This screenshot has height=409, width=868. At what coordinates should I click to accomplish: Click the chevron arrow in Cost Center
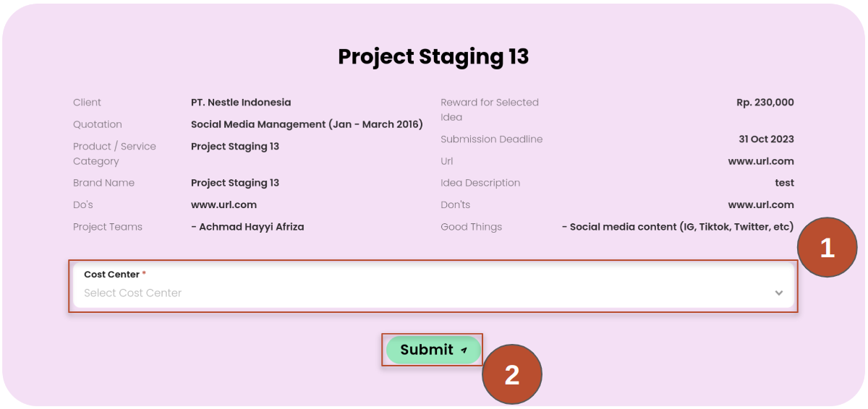pyautogui.click(x=779, y=293)
